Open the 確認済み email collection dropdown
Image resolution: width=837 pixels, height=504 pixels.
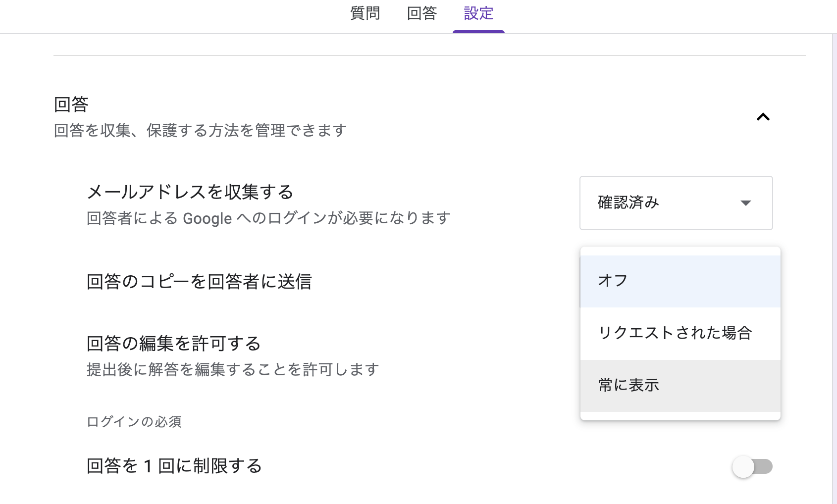[x=676, y=203]
